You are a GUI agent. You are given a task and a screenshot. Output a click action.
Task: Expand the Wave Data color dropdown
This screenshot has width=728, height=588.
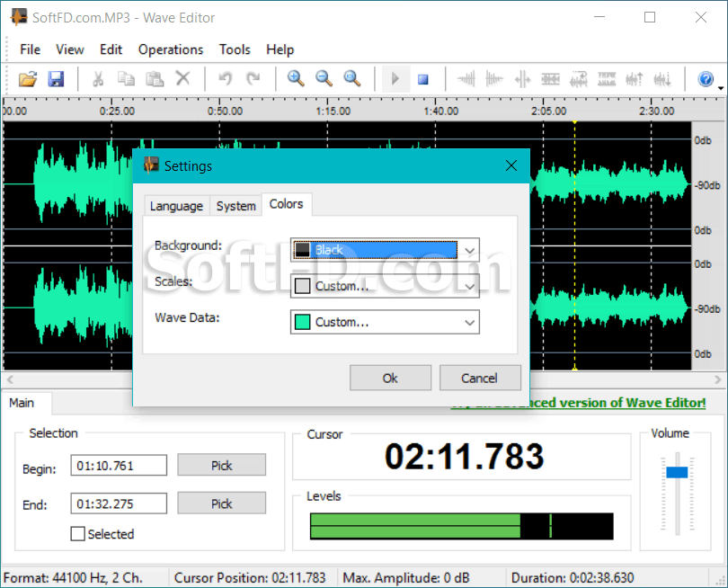coord(469,323)
